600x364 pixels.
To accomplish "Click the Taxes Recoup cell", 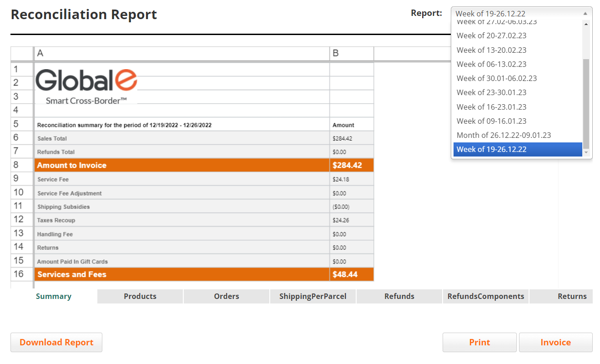I will 182,220.
